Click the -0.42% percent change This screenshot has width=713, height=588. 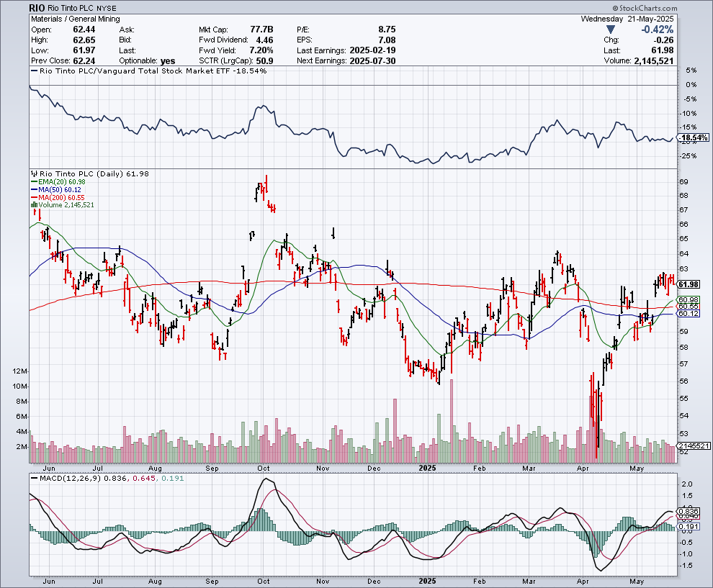tap(657, 30)
